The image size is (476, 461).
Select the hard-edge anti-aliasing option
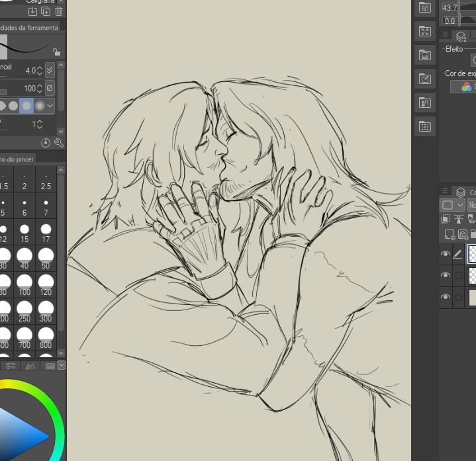13,106
